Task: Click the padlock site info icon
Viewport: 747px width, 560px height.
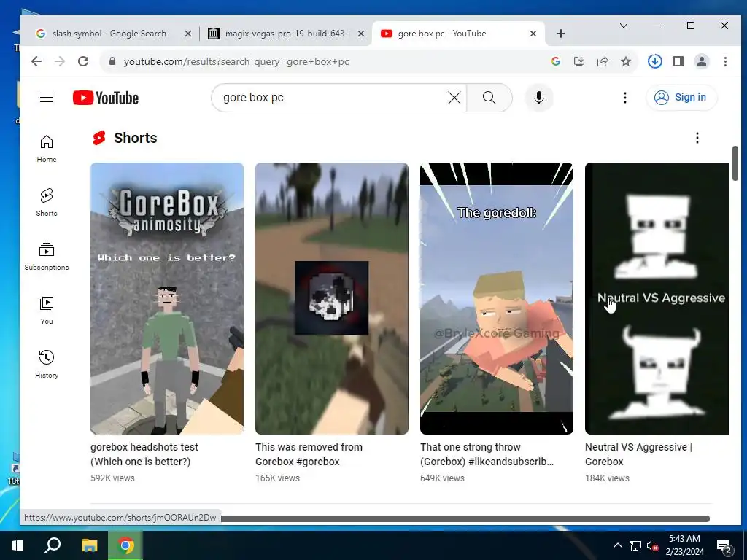Action: tap(112, 61)
